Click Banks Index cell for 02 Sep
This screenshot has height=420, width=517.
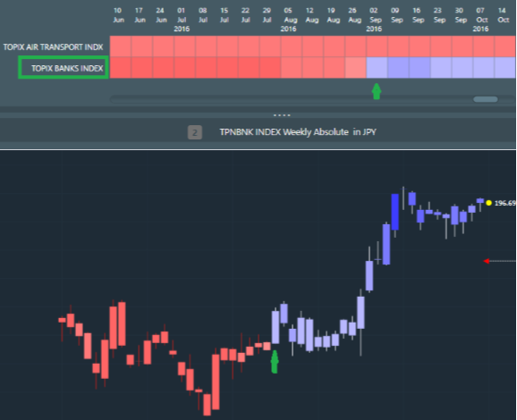377,68
